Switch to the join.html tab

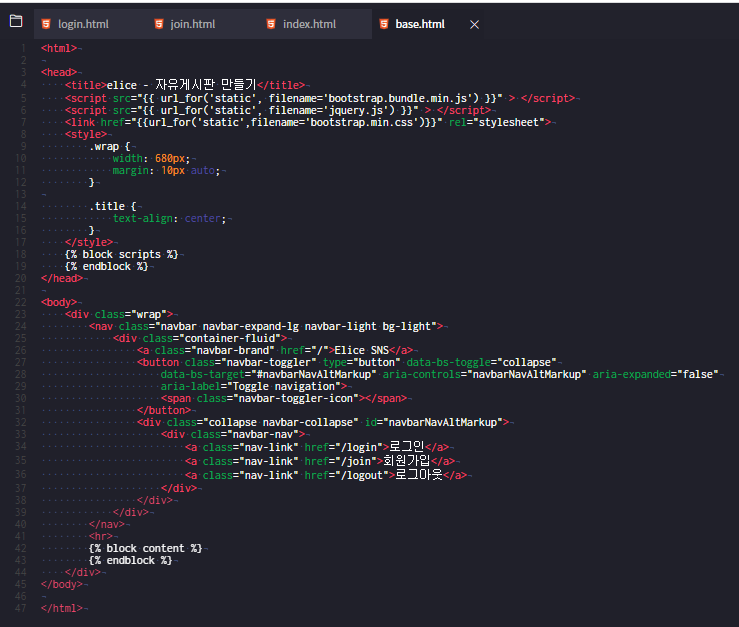[192, 24]
